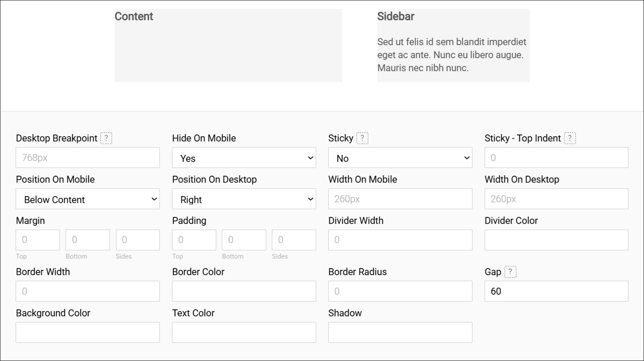Viewport: 644px width, 361px height.
Task: Click the Width On Mobile field
Action: [x=400, y=199]
